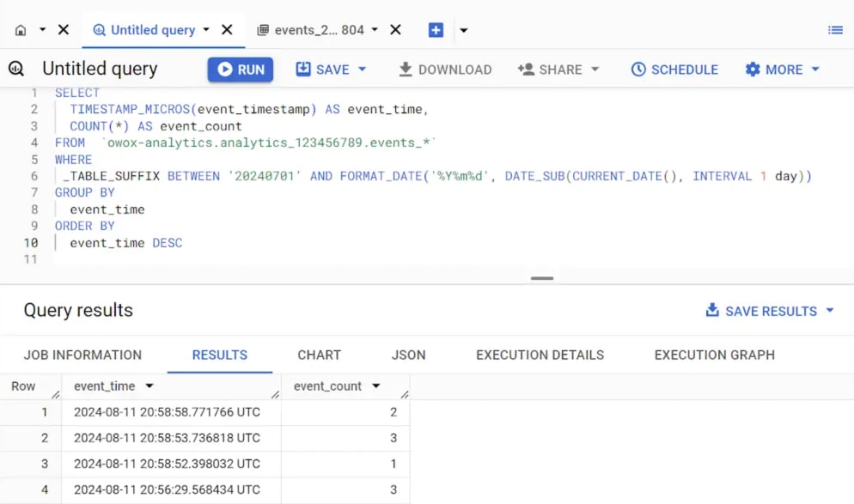Grab the editor results pane divider handle

tap(542, 278)
